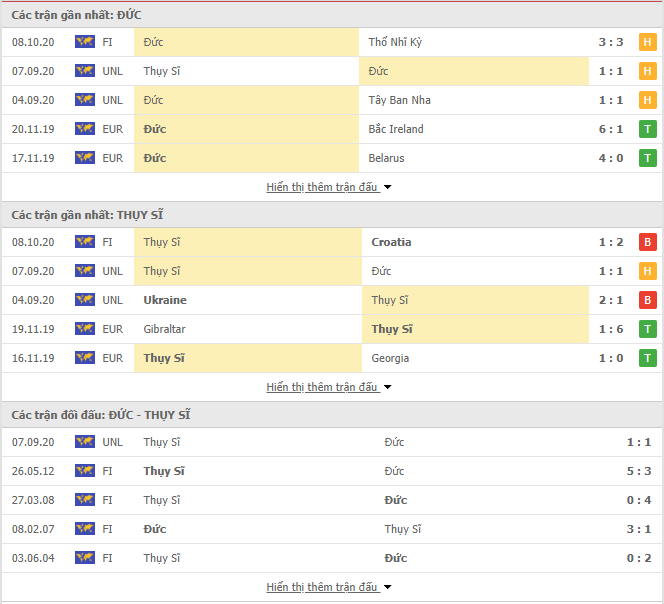Click flag icon on 26.05.12 head-to-head row

tap(85, 471)
